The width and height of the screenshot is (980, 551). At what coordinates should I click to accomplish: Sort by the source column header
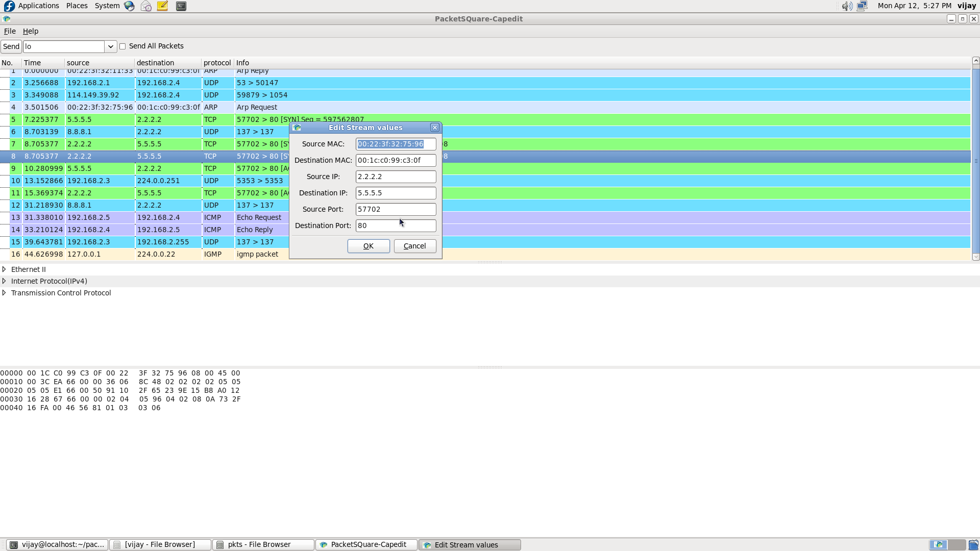(x=100, y=63)
